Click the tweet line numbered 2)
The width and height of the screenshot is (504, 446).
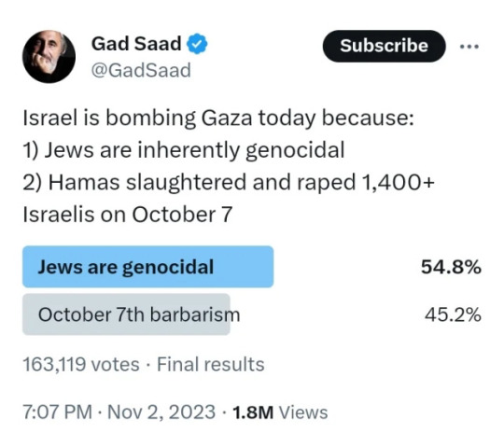[x=229, y=183]
